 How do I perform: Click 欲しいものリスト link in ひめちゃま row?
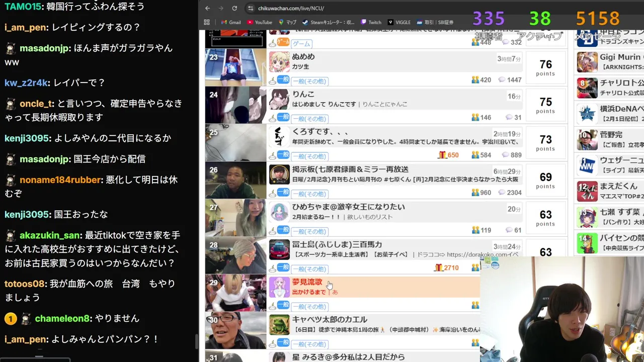[x=370, y=217]
